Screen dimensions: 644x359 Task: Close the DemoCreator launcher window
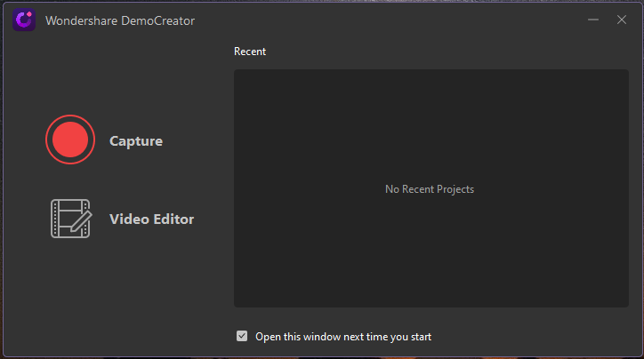coord(622,20)
